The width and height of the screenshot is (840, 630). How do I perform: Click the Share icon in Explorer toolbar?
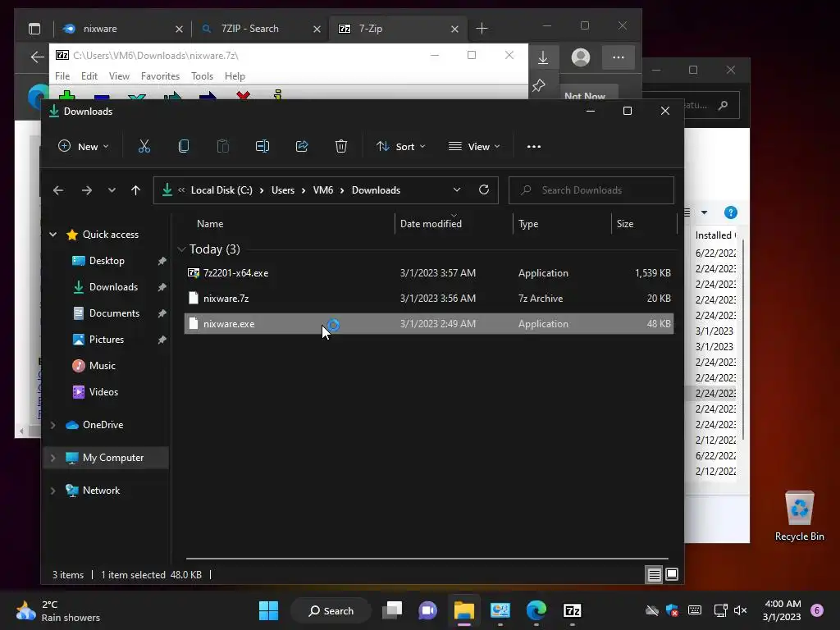[302, 146]
